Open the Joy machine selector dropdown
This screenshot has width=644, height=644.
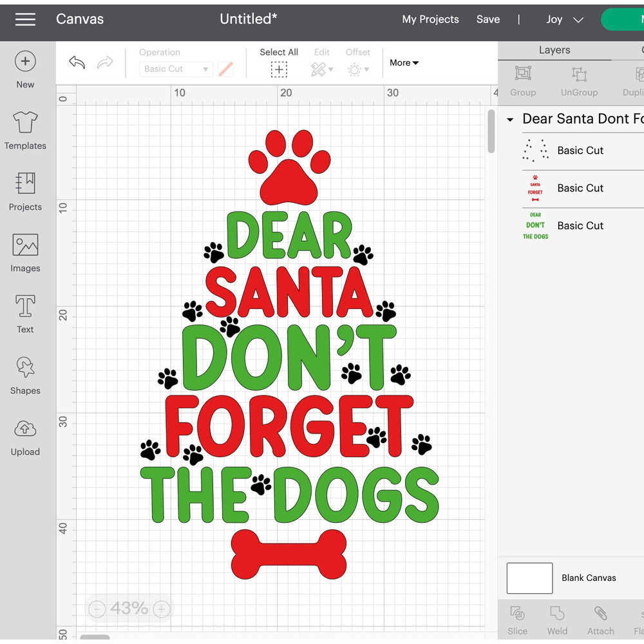[564, 19]
